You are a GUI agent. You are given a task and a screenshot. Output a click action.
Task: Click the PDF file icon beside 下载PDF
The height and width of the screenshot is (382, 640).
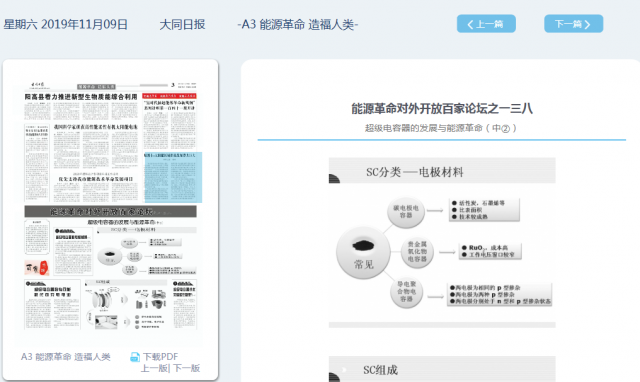tap(135, 357)
